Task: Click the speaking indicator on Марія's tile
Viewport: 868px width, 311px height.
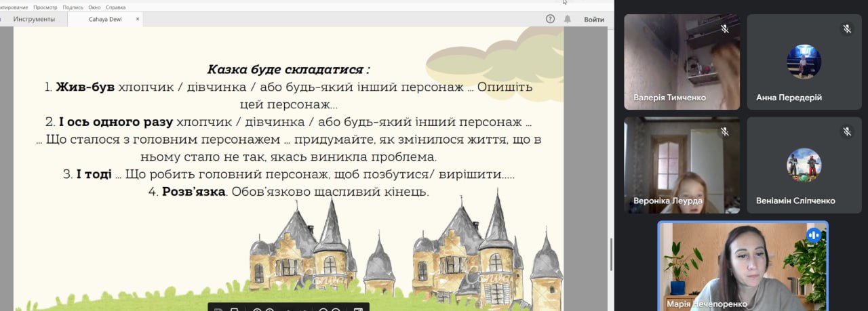Action: (x=814, y=235)
